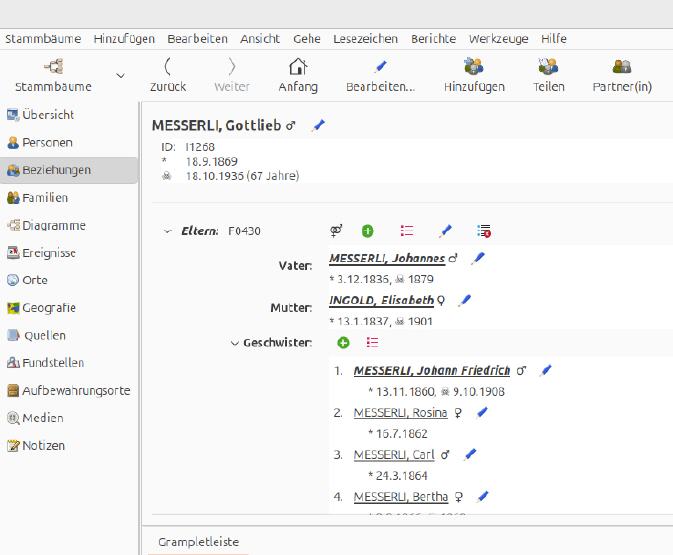The height and width of the screenshot is (555, 673).
Task: Remove person from parents icon
Action: tap(484, 231)
